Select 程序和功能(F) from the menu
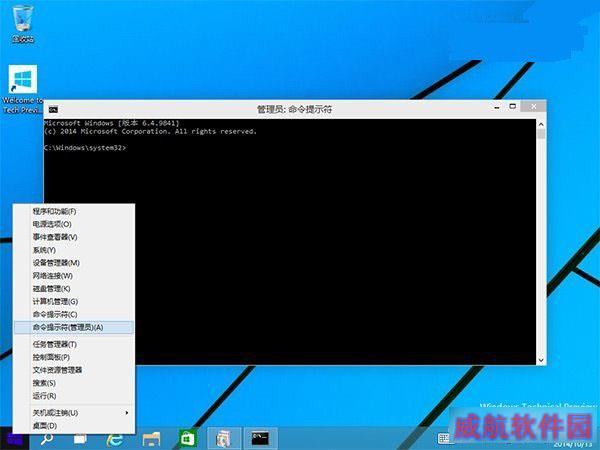600x450 pixels. point(74,211)
